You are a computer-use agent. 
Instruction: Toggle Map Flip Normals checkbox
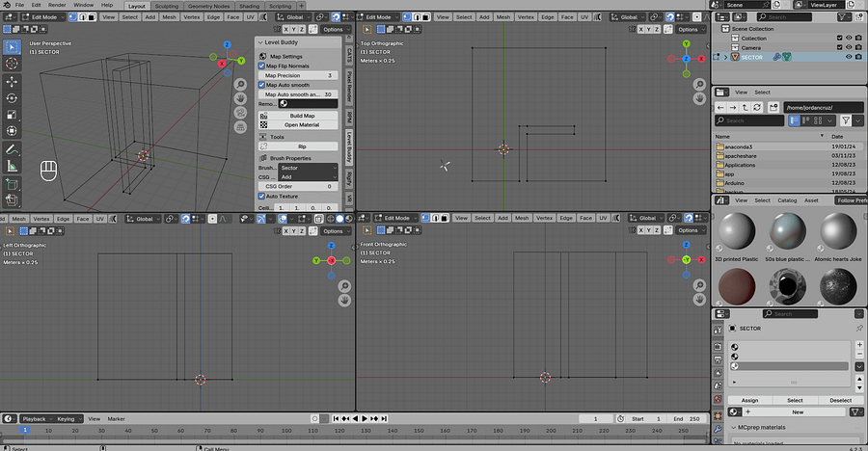pyautogui.click(x=261, y=66)
